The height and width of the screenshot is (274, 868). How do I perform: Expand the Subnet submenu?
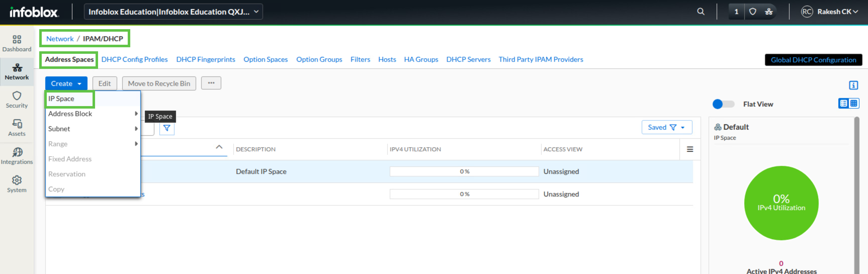(93, 129)
